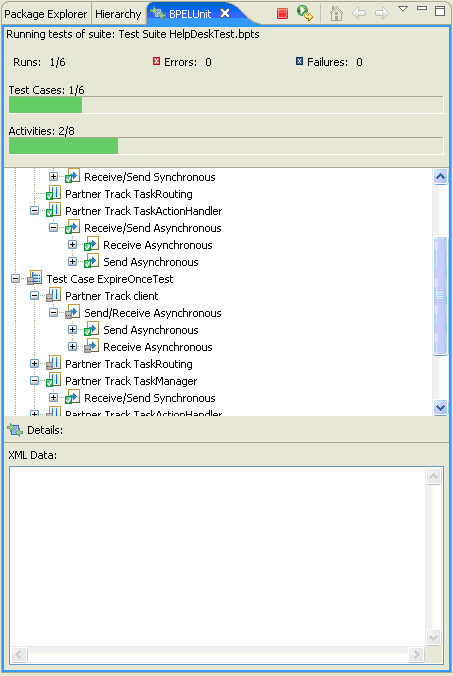Click the Test Case ExpireOnceTest icon
Screen dimensions: 453x676
pyautogui.click(x=34, y=278)
